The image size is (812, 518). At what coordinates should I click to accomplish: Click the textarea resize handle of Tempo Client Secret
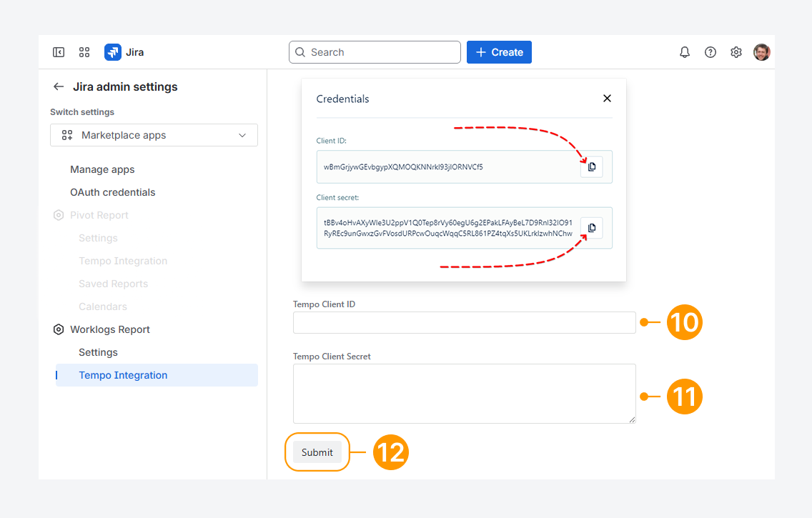coord(633,419)
